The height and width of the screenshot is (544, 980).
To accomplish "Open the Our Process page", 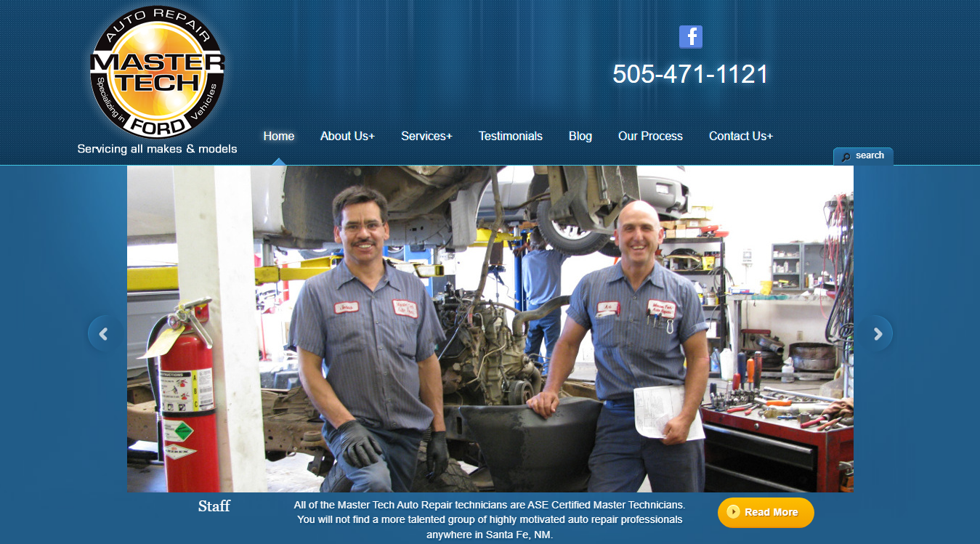I will tap(650, 136).
